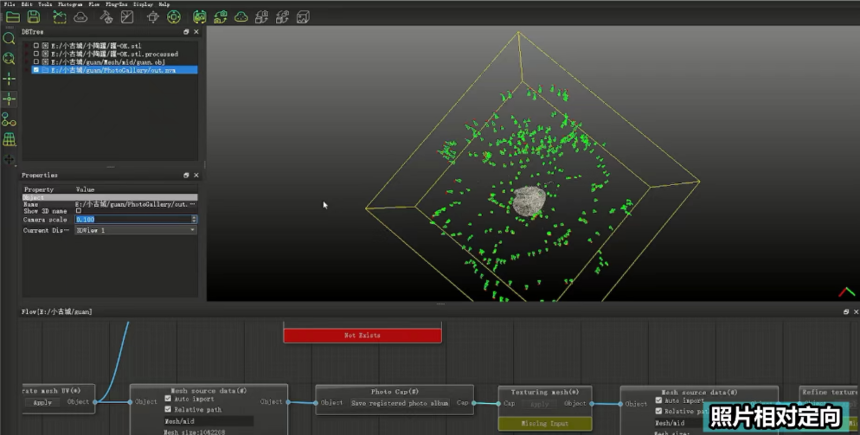Expand the guan.obj tree item arrow
Screen dimensions: 860x435
coord(27,62)
